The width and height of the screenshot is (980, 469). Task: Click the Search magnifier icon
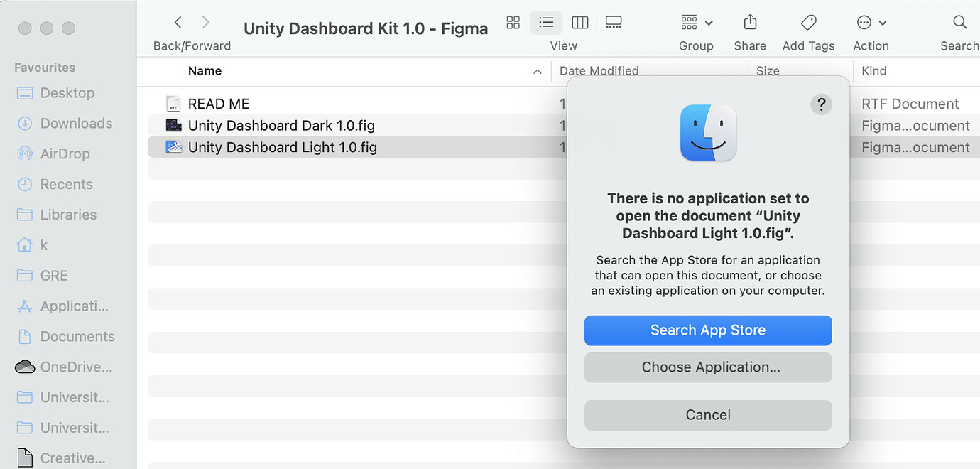pyautogui.click(x=959, y=22)
